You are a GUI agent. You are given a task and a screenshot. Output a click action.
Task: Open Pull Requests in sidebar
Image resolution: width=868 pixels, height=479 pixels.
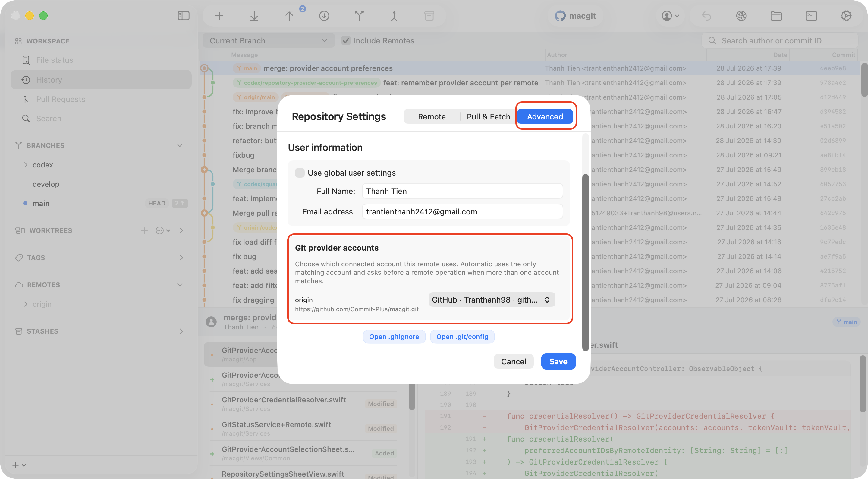coord(101,99)
